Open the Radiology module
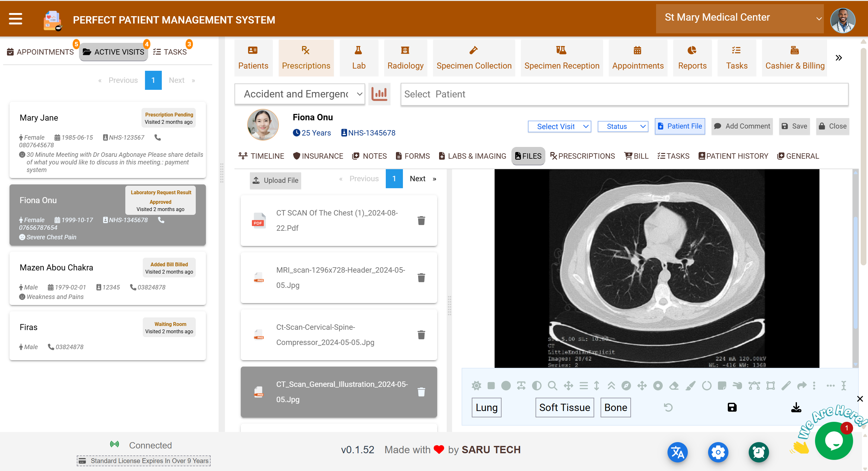This screenshot has width=868, height=471. 405,58
